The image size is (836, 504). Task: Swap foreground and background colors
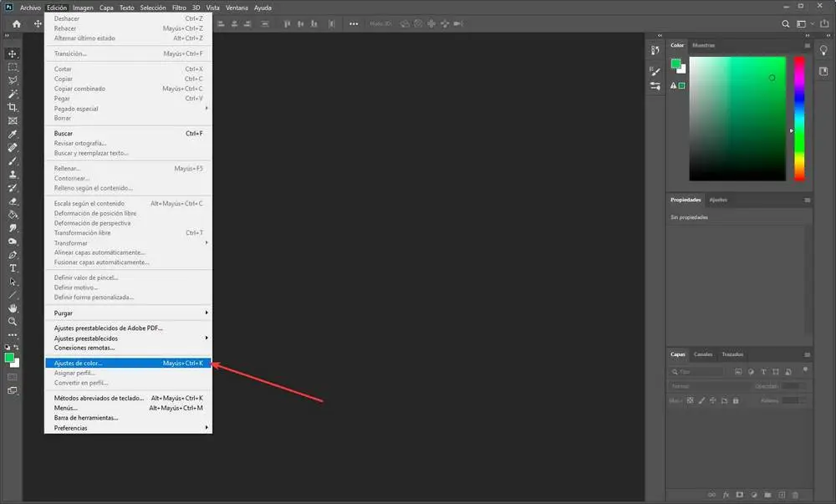coord(16,347)
